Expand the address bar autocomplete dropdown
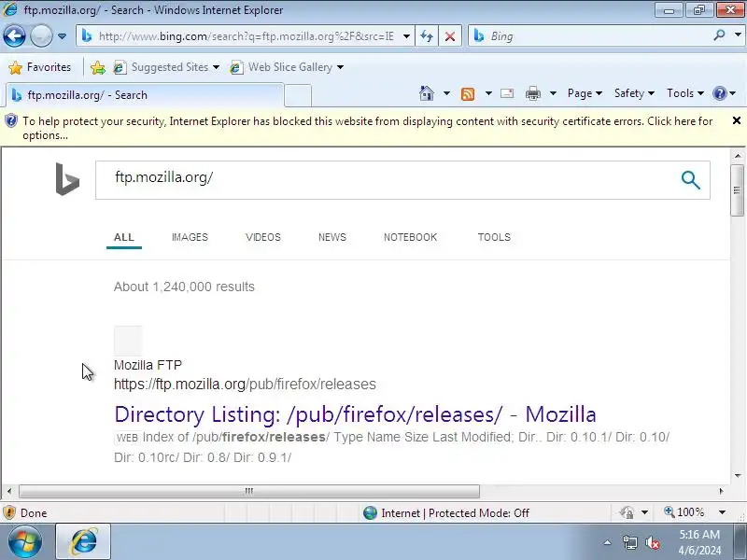Image resolution: width=747 pixels, height=560 pixels. pos(406,36)
